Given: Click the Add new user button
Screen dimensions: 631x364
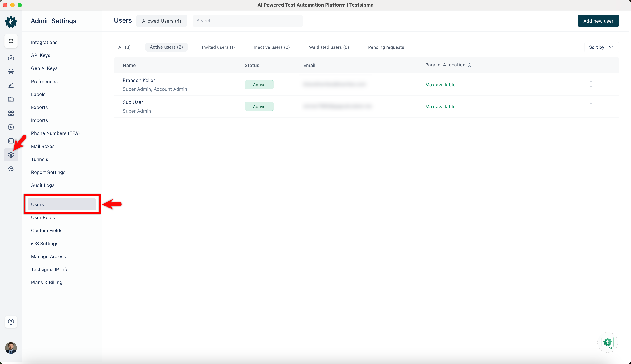Looking at the screenshot, I should coord(598,21).
